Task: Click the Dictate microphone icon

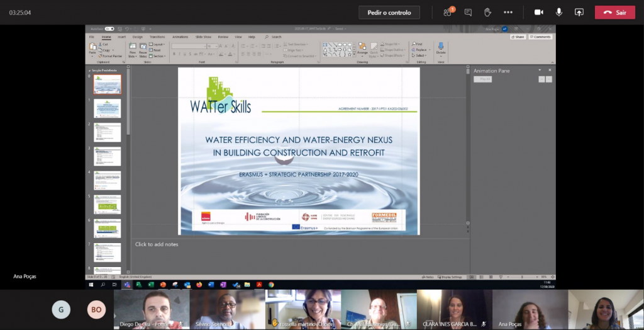Action: coord(441,46)
